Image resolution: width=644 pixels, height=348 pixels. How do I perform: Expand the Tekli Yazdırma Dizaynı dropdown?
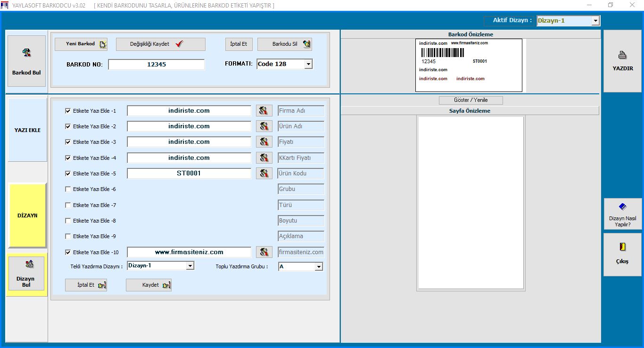[x=190, y=266]
